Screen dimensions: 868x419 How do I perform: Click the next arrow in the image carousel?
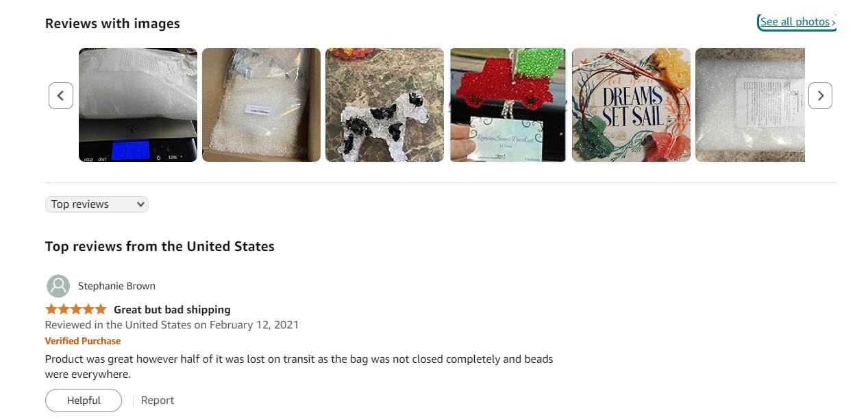pyautogui.click(x=820, y=95)
